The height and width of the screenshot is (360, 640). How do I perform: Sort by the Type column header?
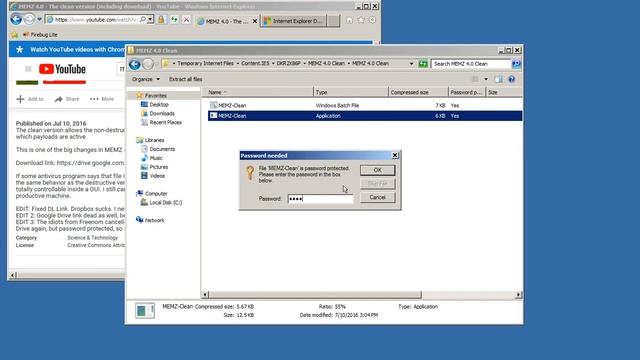point(351,92)
